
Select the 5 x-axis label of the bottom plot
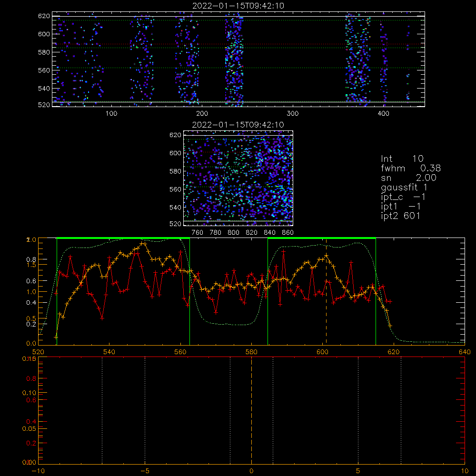(x=358, y=471)
